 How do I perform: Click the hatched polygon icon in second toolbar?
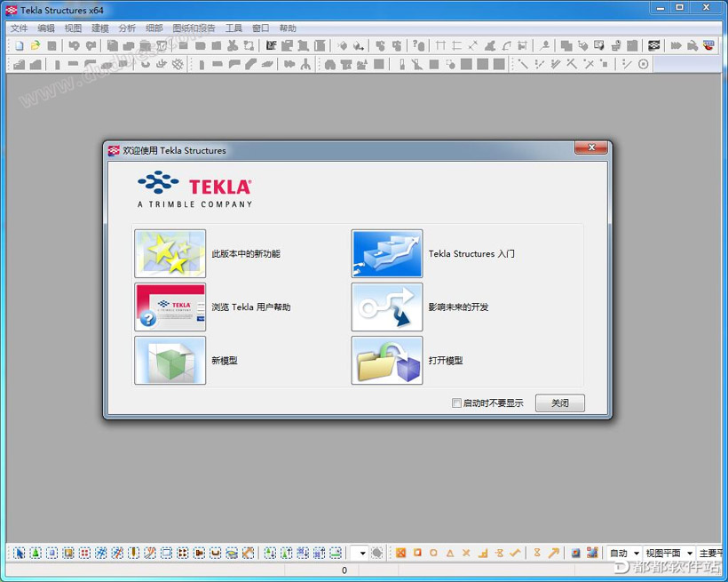(x=178, y=64)
